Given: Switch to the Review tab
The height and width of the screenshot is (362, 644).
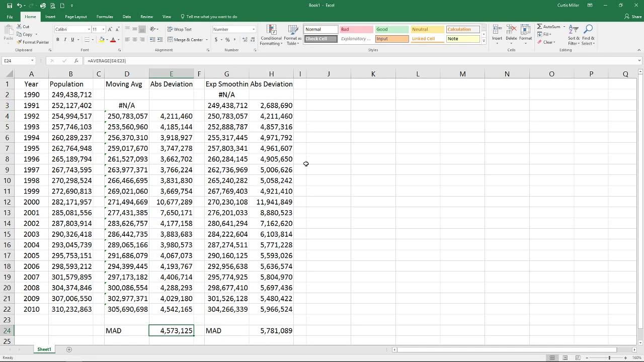Looking at the screenshot, I should [x=146, y=17].
